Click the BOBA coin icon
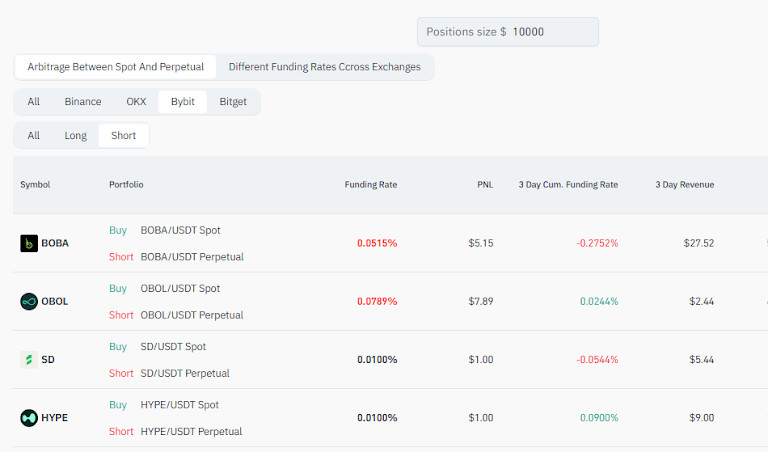Viewport: 768px width, 452px height. coord(29,243)
